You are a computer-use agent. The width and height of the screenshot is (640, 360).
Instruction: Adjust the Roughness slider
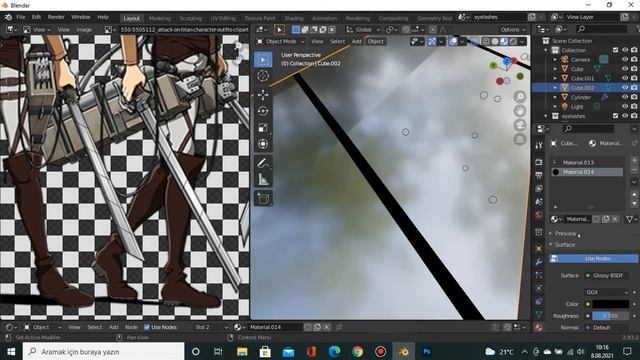tap(611, 316)
